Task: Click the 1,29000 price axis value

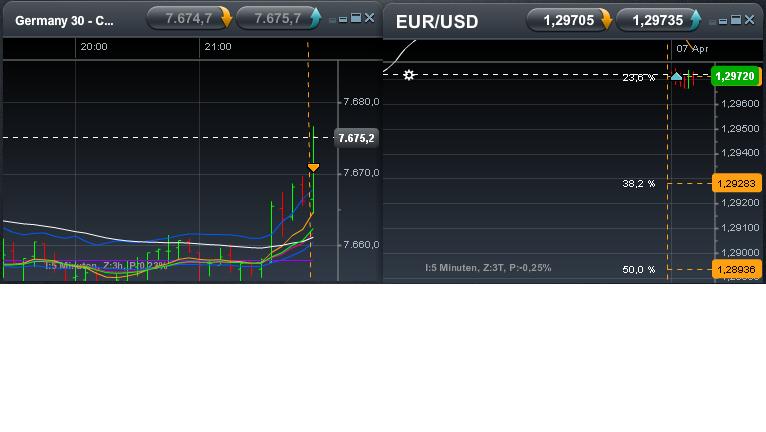Action: click(x=740, y=252)
